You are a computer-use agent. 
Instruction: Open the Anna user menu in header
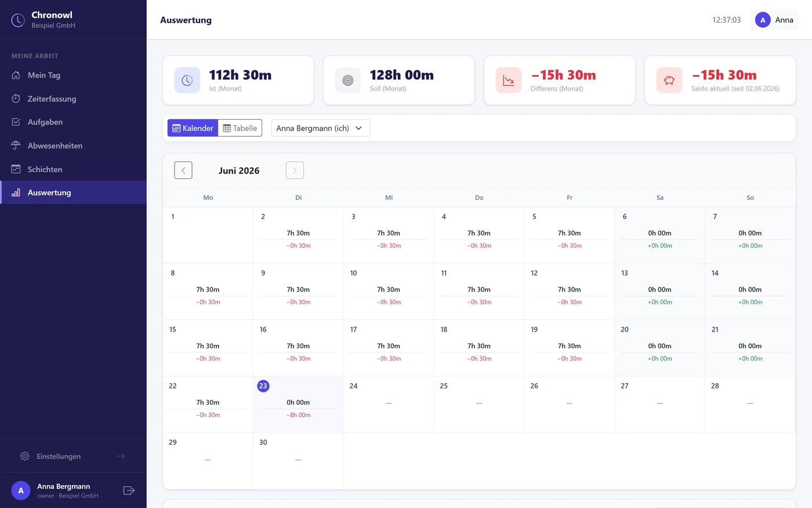774,20
